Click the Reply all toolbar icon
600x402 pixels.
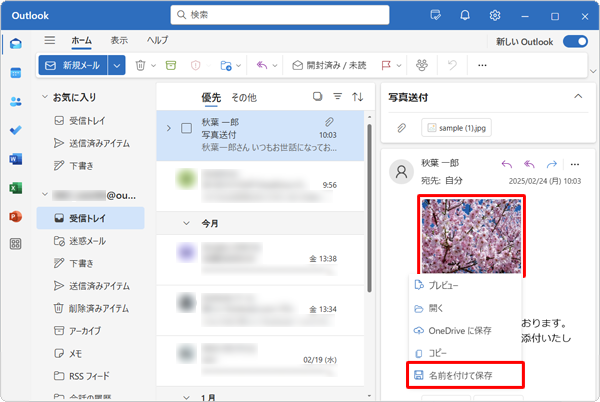click(262, 65)
